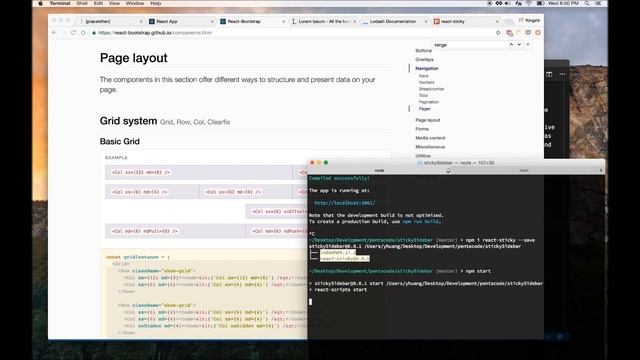This screenshot has width=640, height=360.
Task: Add new Terminal tab with plus button
Action: tap(601, 171)
